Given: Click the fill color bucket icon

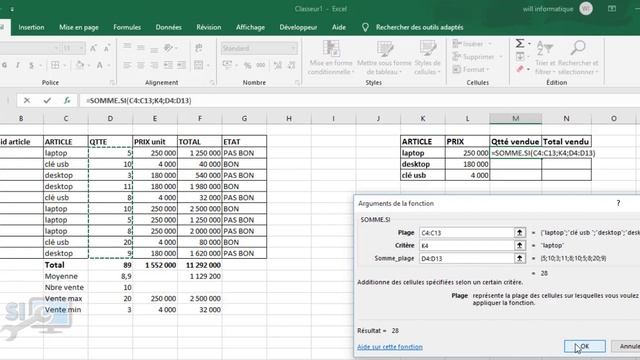Looking at the screenshot, I should pyautogui.click(x=80, y=65).
